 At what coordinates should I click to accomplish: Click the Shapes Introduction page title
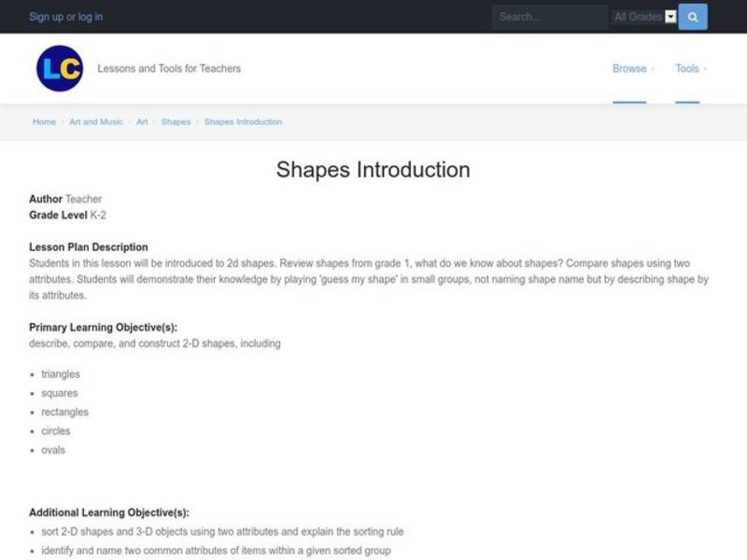click(x=373, y=170)
